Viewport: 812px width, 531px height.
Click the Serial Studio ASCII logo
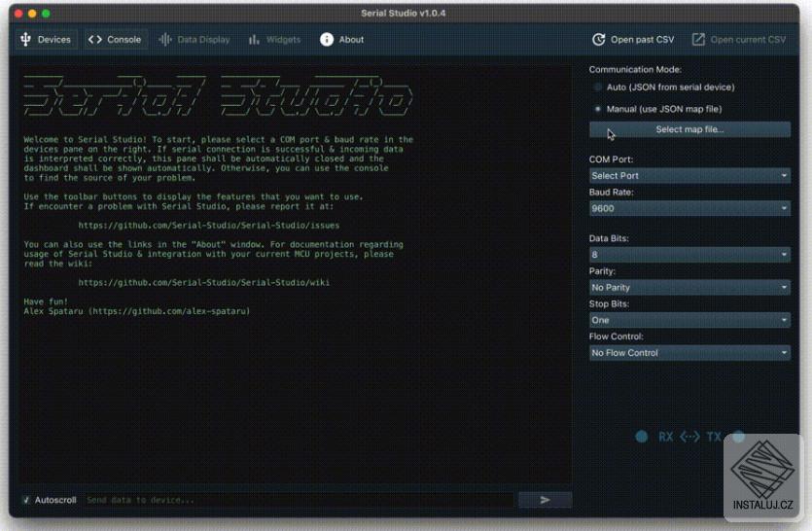218,96
